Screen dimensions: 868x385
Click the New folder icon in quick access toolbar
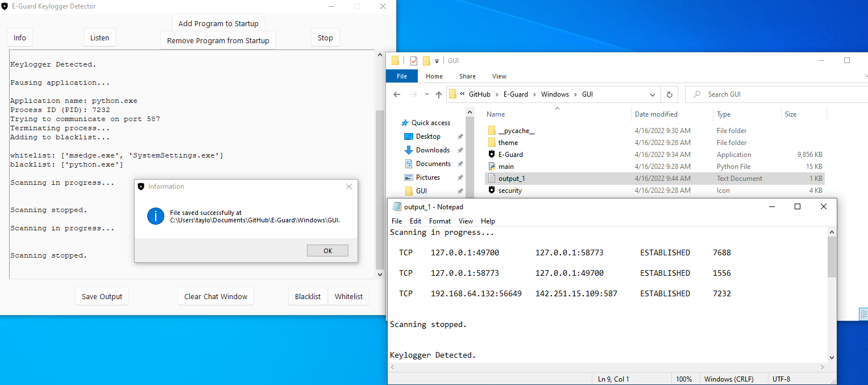coord(426,61)
